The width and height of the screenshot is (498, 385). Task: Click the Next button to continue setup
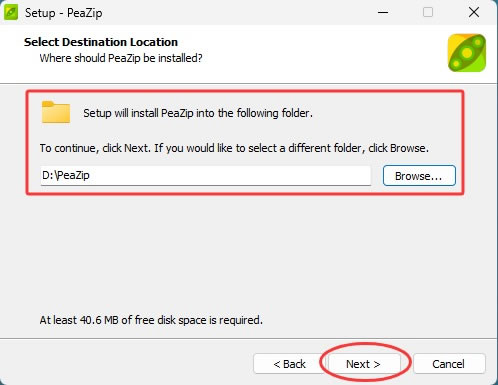pyautogui.click(x=363, y=364)
